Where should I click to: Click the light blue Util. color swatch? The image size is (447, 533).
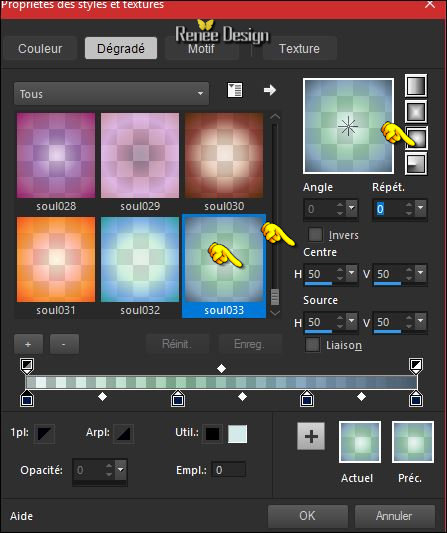tap(237, 434)
